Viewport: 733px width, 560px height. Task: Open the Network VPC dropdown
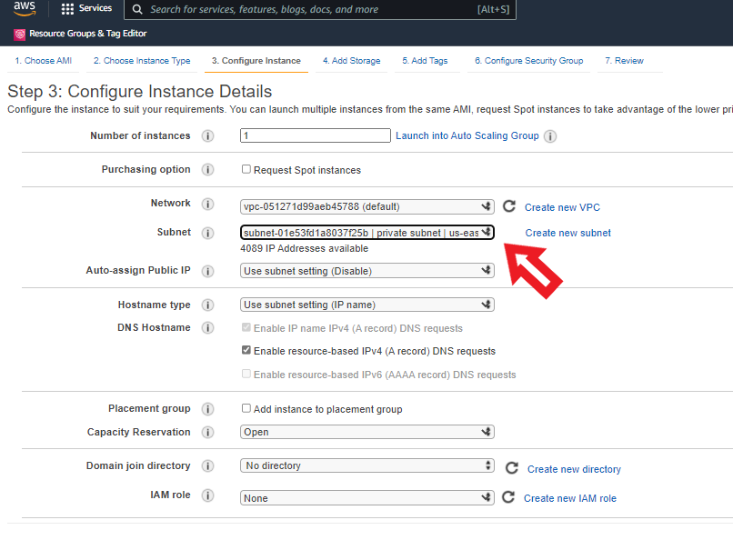367,206
